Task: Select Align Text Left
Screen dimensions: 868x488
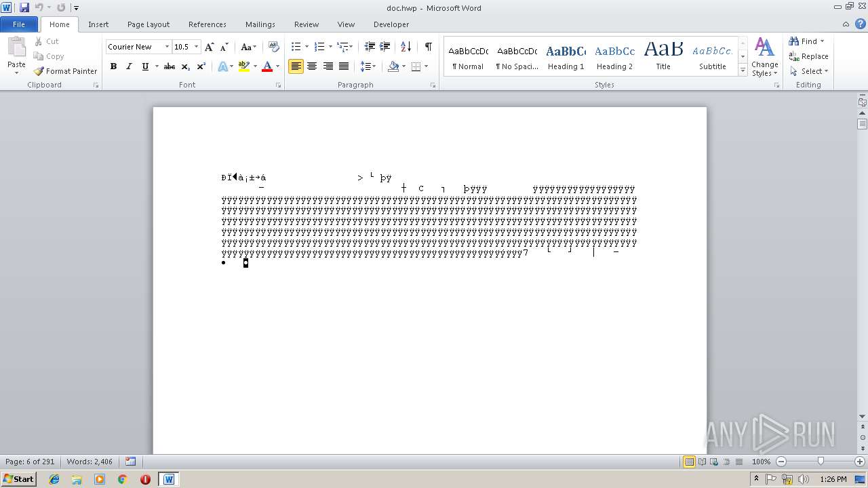Action: (x=296, y=66)
